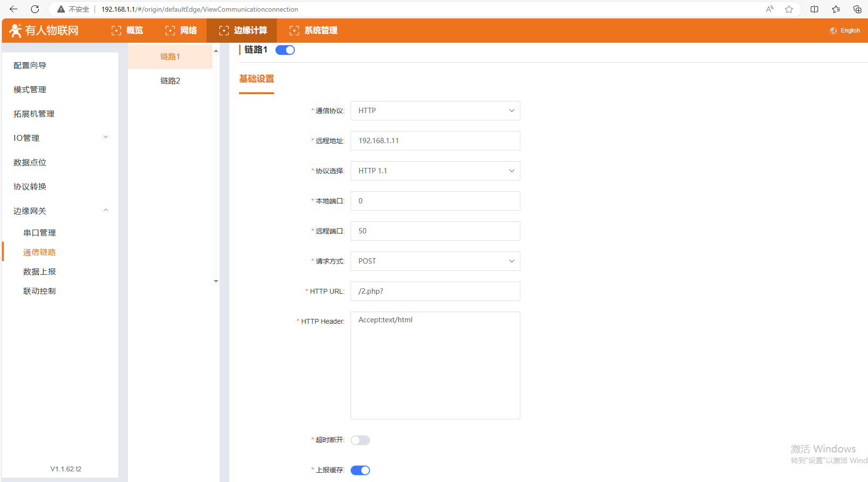Open the 请求方式 POST dropdown

tap(435, 261)
